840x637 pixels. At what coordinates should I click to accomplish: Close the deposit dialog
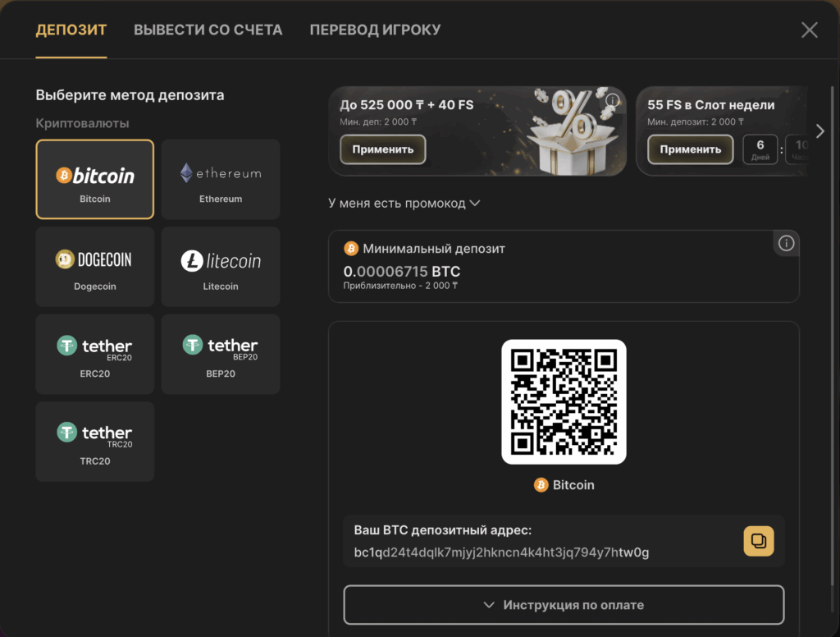(x=809, y=30)
